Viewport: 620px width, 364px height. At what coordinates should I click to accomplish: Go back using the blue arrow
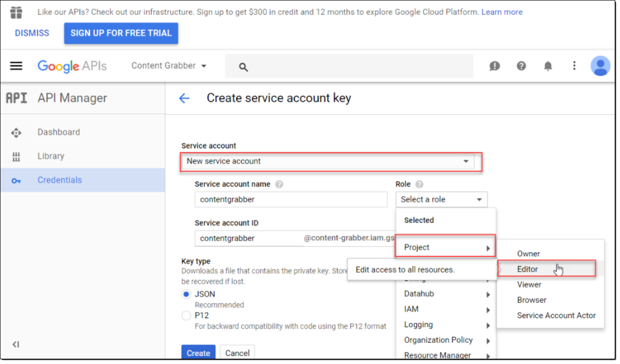tap(184, 98)
